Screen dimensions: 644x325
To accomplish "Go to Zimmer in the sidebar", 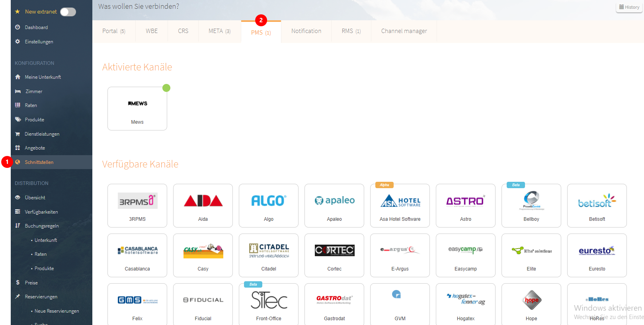I will [x=34, y=91].
